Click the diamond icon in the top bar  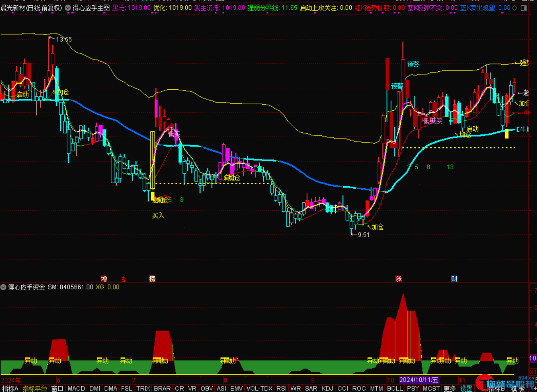515,8
